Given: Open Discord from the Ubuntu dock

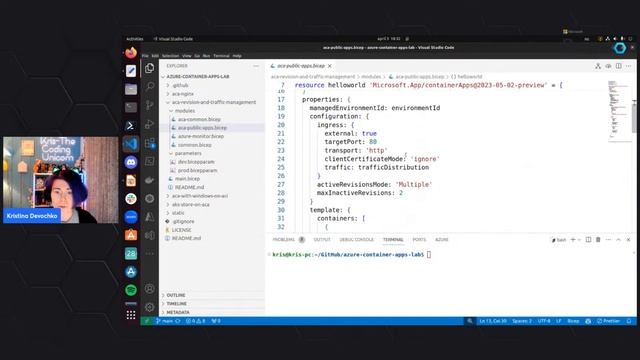Looking at the screenshot, I should click(131, 162).
